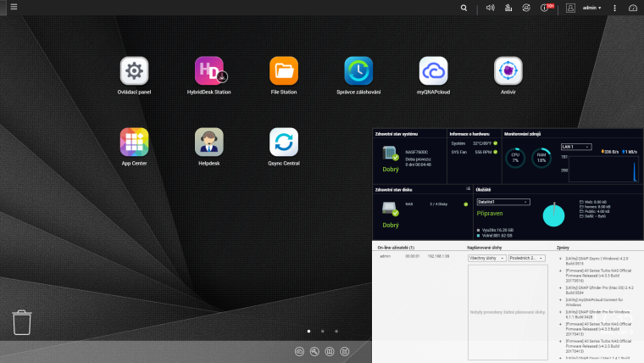
Task: Open the trash bin on desktop
Action: pos(22,322)
